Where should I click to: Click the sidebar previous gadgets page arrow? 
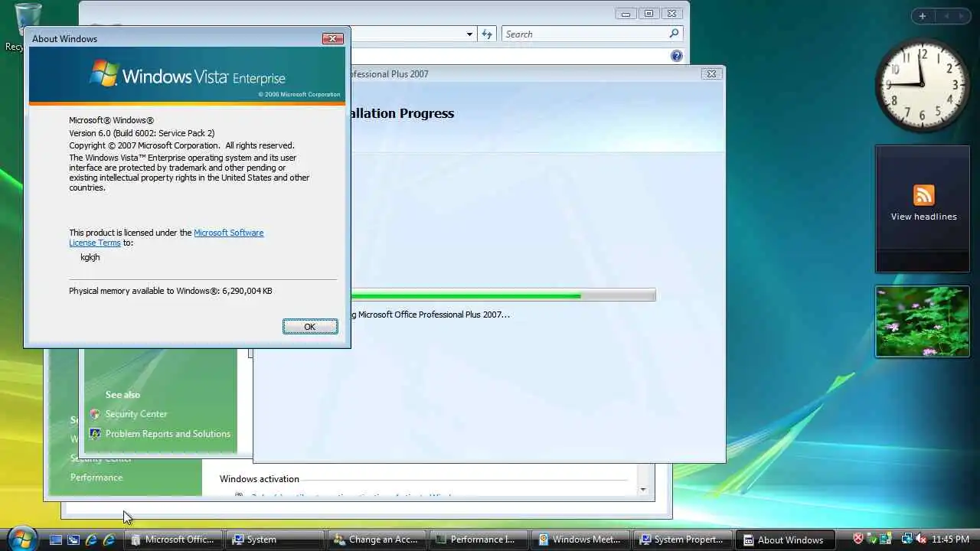click(946, 16)
